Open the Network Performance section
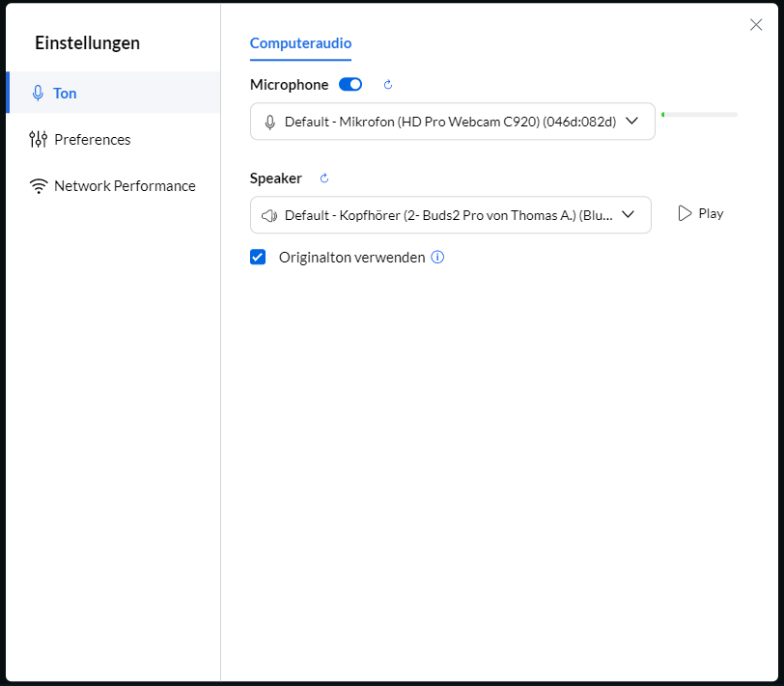784x686 pixels. (x=125, y=186)
